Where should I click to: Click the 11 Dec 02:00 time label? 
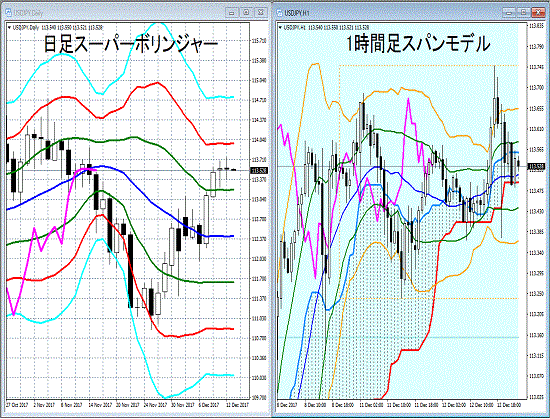coord(371,405)
